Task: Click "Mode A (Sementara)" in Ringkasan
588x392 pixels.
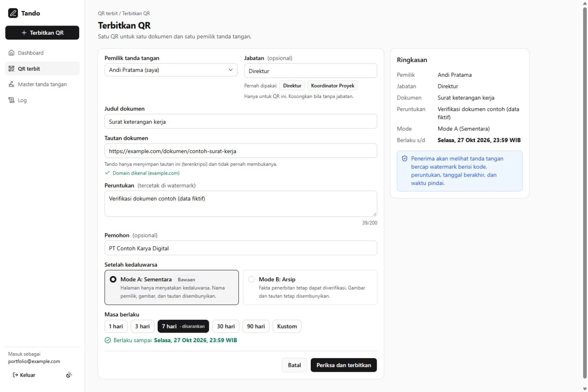Action: pyautogui.click(x=464, y=129)
